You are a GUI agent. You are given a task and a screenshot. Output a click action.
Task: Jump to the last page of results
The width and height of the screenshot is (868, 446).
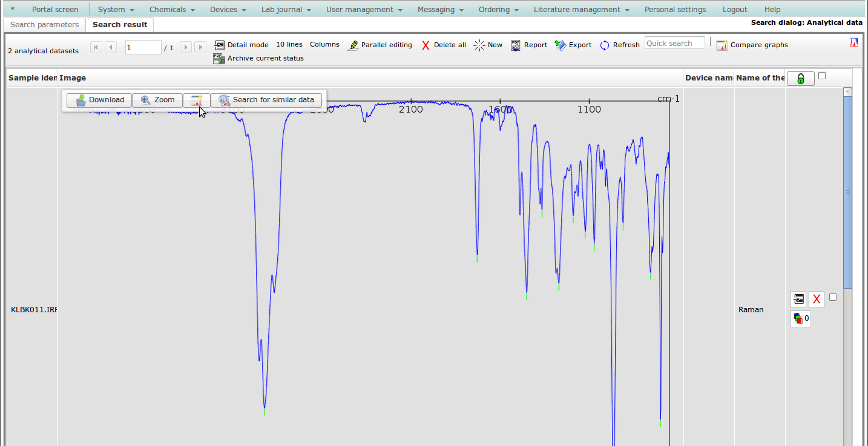click(x=200, y=47)
